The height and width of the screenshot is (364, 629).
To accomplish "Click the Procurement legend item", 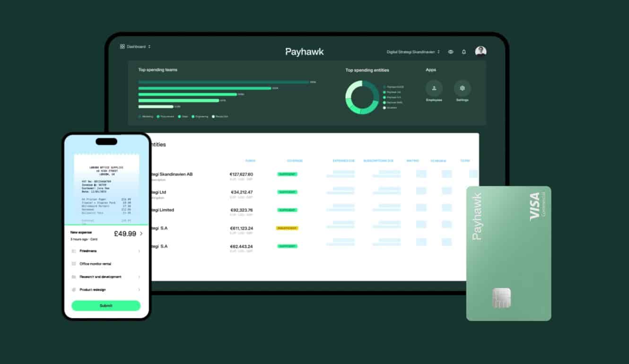I will (166, 116).
